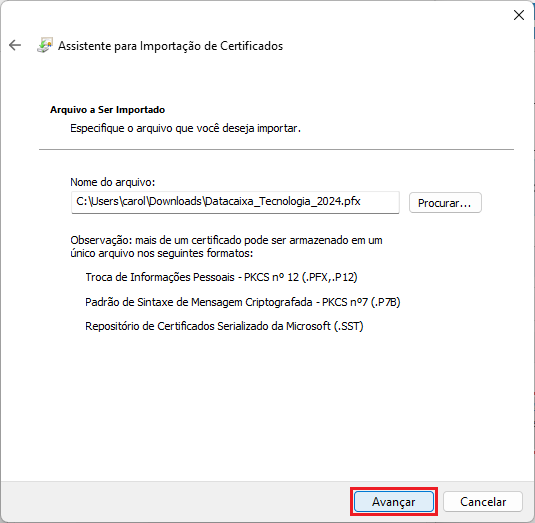Screen dimensions: 535x523
Task: Click the certificate import wizard icon
Action: tap(45, 45)
